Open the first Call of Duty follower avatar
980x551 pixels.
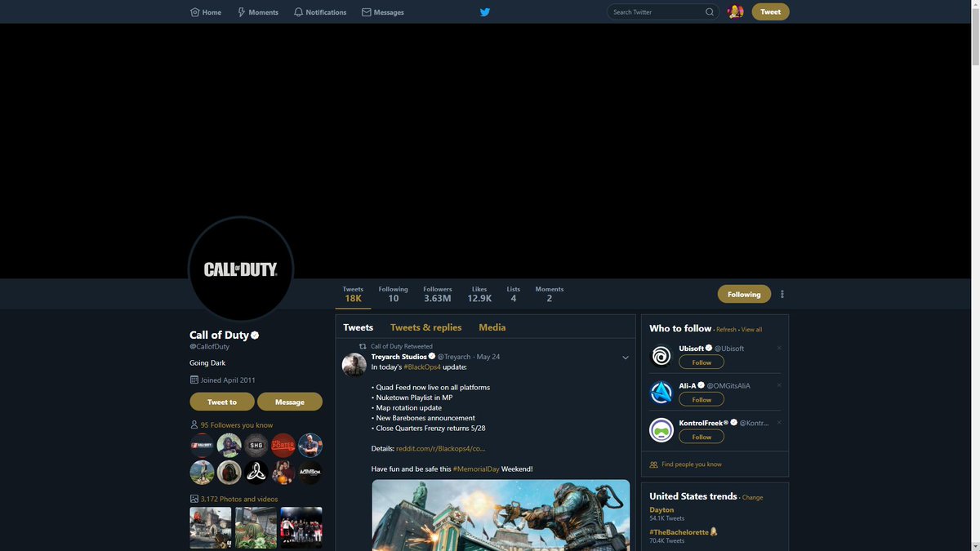pyautogui.click(x=202, y=445)
